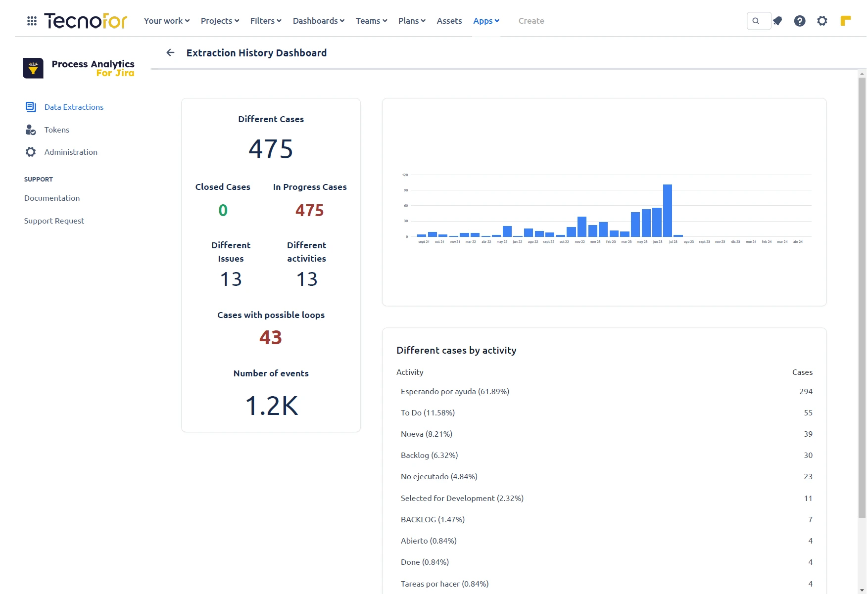
Task: Open the help question mark icon
Action: pos(800,21)
